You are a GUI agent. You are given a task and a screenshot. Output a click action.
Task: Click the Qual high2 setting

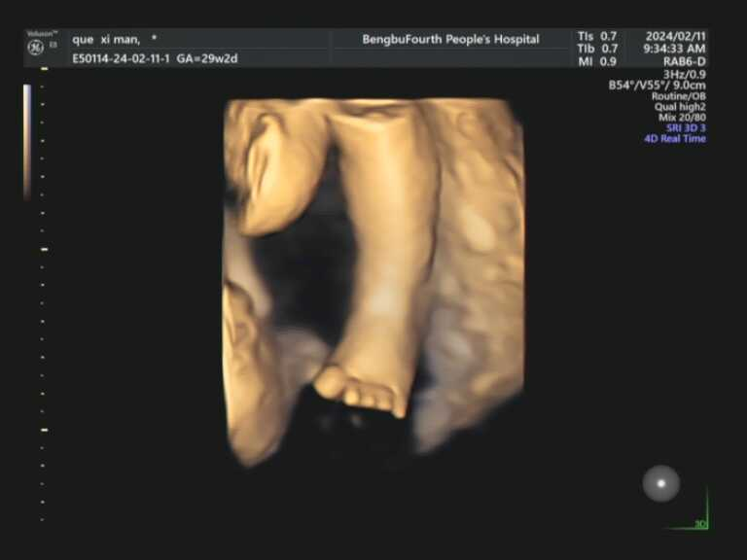(680, 107)
